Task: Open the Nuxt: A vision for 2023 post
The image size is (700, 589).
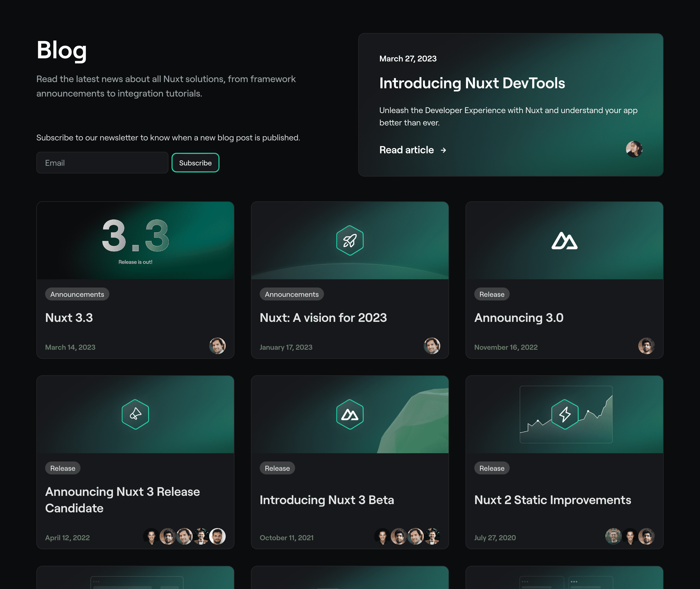Action: pyautogui.click(x=323, y=317)
